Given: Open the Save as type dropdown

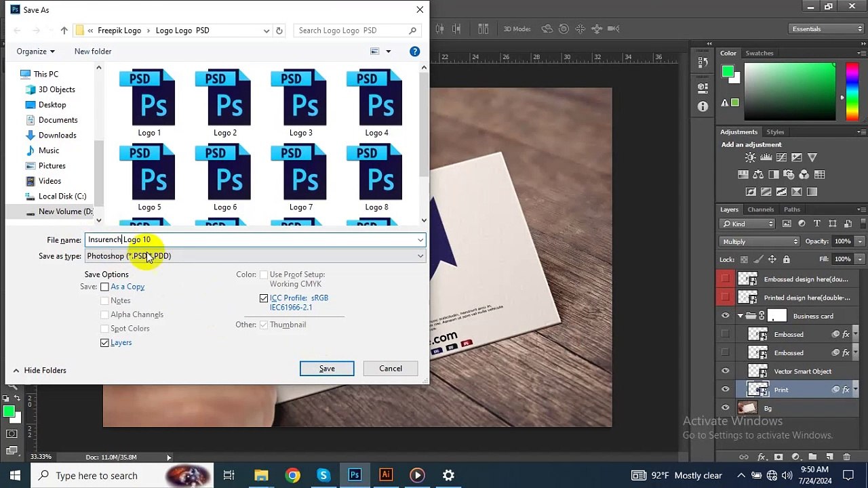Looking at the screenshot, I should click(420, 256).
